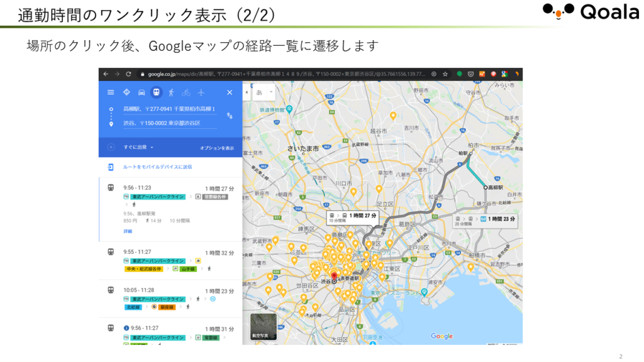Reload the page in browser toolbar
Image resolution: width=644 pixels, height=362 pixels.
[128, 74]
